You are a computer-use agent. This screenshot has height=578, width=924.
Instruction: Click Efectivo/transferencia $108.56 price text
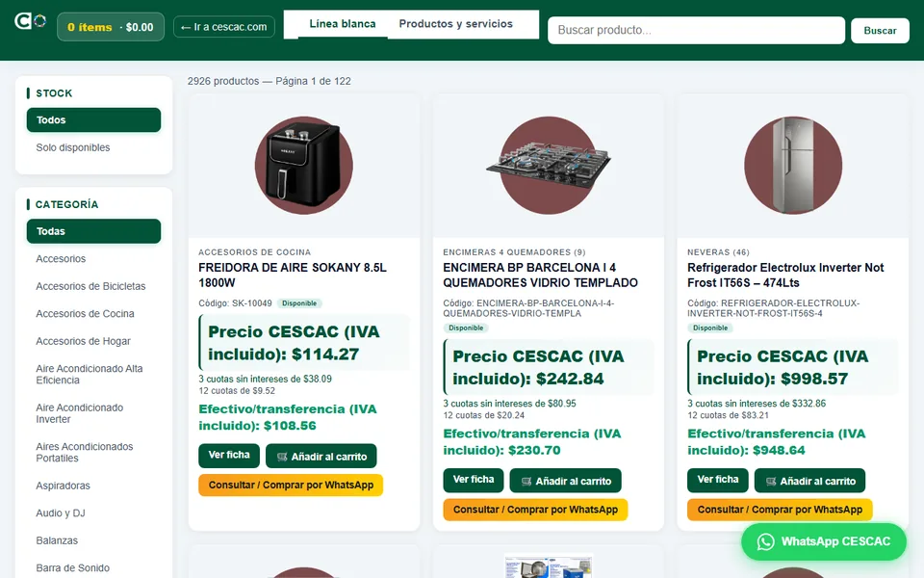click(288, 417)
